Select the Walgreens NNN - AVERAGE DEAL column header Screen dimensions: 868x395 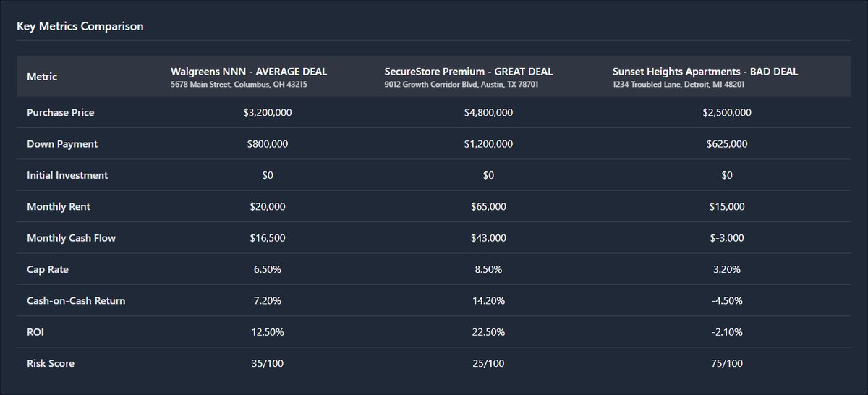249,72
